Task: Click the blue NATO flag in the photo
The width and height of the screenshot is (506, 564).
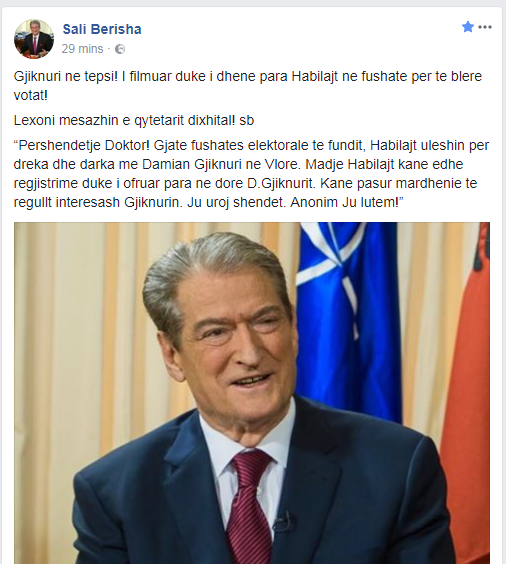Action: [348, 320]
